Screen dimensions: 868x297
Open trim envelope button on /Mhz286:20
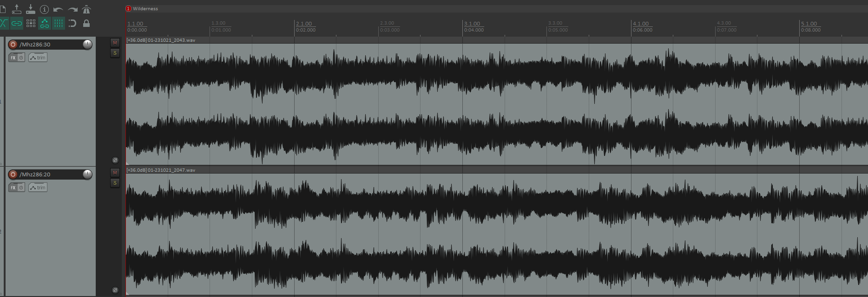tap(38, 187)
